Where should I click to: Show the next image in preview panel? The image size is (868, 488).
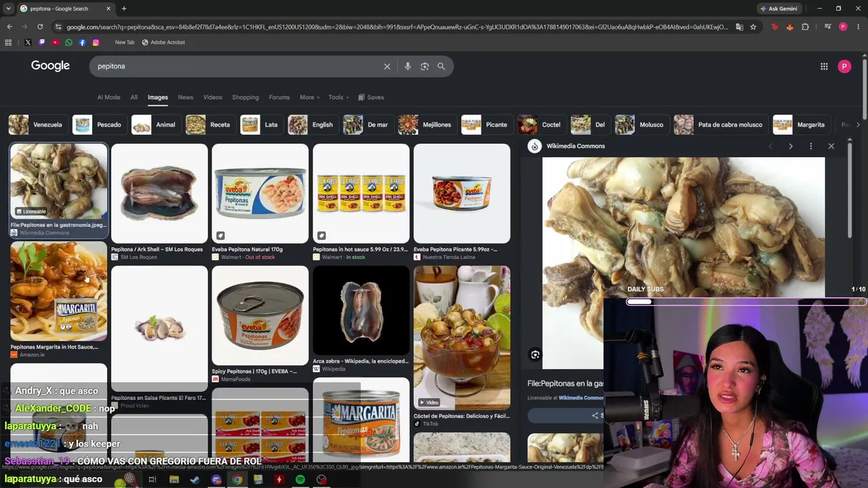click(x=791, y=146)
